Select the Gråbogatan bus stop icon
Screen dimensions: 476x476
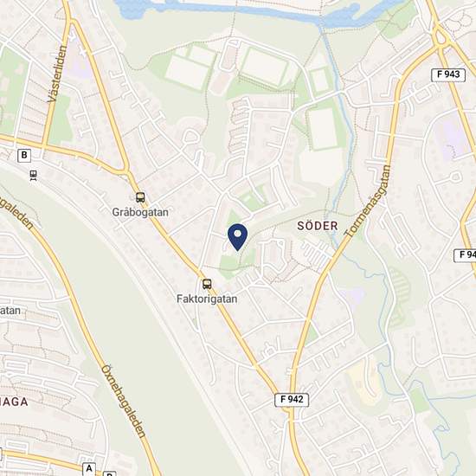click(x=140, y=197)
